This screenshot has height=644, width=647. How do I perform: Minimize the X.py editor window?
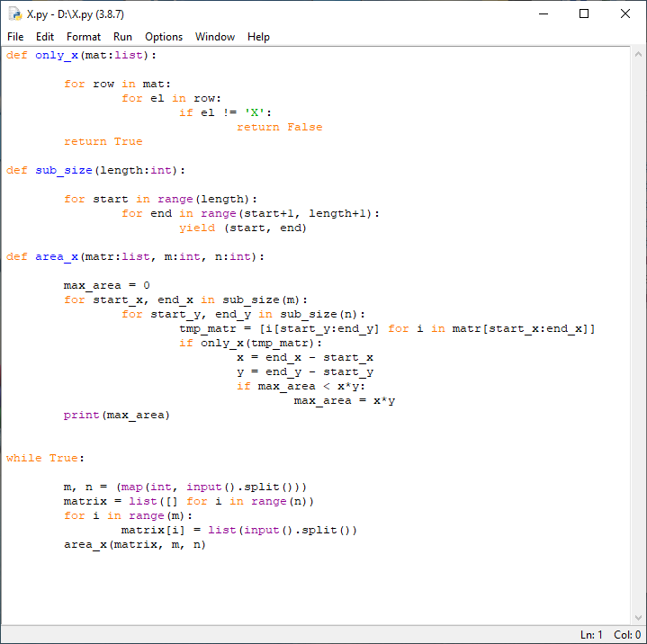coord(543,13)
